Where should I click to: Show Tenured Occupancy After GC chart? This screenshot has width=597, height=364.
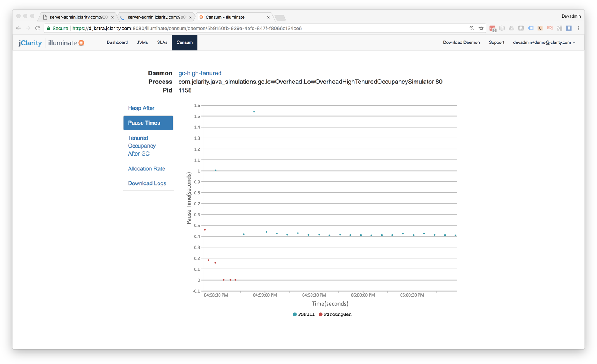[142, 146]
